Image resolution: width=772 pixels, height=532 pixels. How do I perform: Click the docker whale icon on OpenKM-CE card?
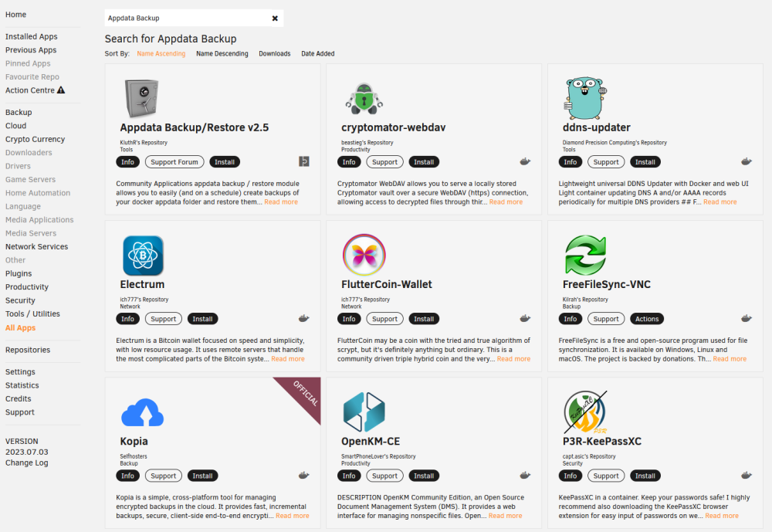[x=525, y=476]
